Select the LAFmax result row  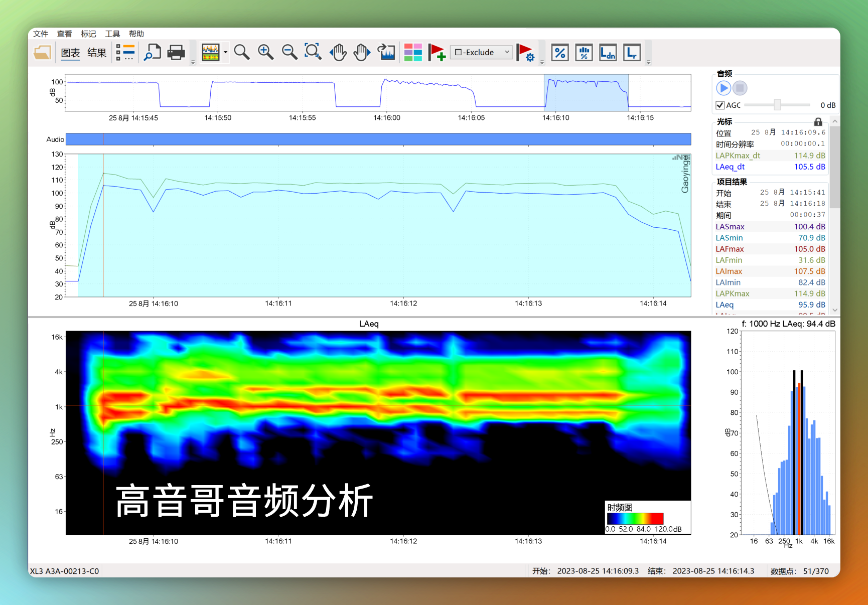tap(770, 249)
